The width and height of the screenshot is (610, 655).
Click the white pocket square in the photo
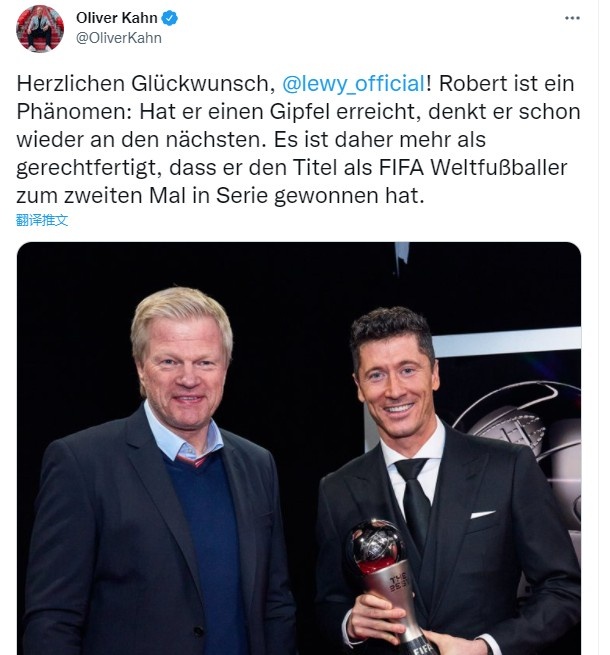(483, 514)
